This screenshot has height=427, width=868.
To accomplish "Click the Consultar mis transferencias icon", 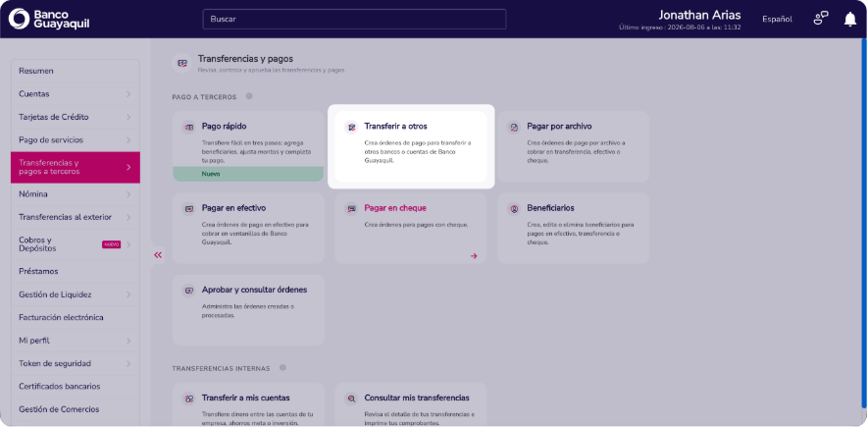I will [351, 399].
